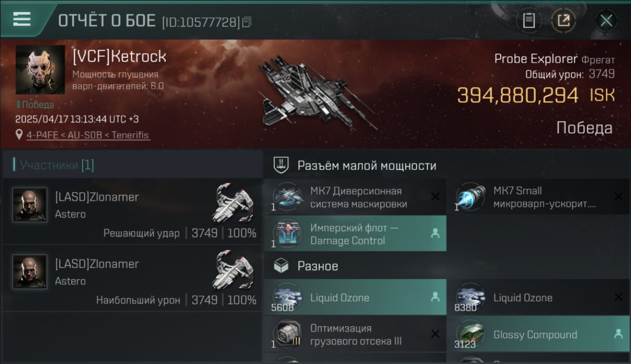Open the clipboard report icon
Screen dimensions: 631x364
[529, 20]
